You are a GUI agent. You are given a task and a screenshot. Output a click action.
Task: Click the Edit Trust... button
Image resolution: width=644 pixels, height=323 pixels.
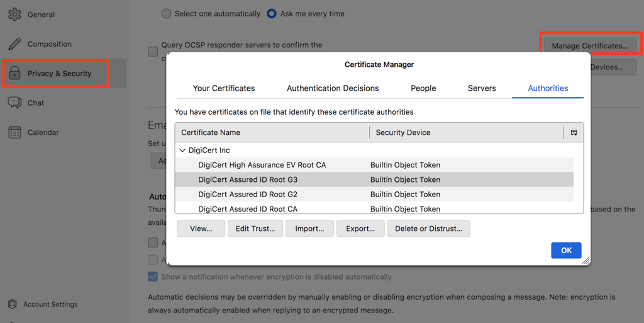255,229
